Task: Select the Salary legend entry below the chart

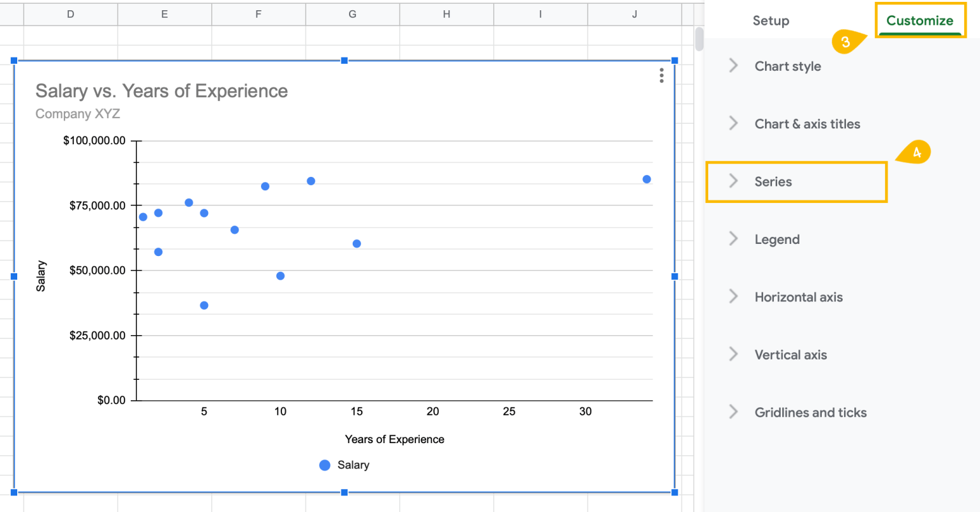Action: click(x=344, y=465)
